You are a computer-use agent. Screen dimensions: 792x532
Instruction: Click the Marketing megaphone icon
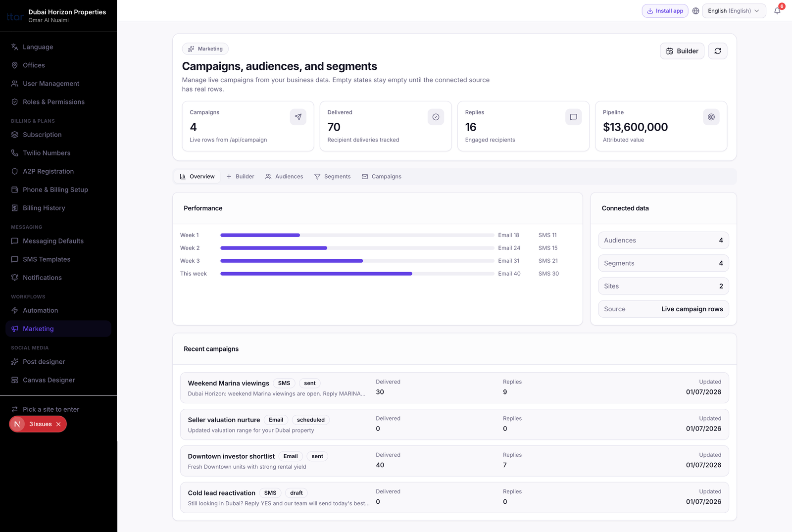[15, 329]
